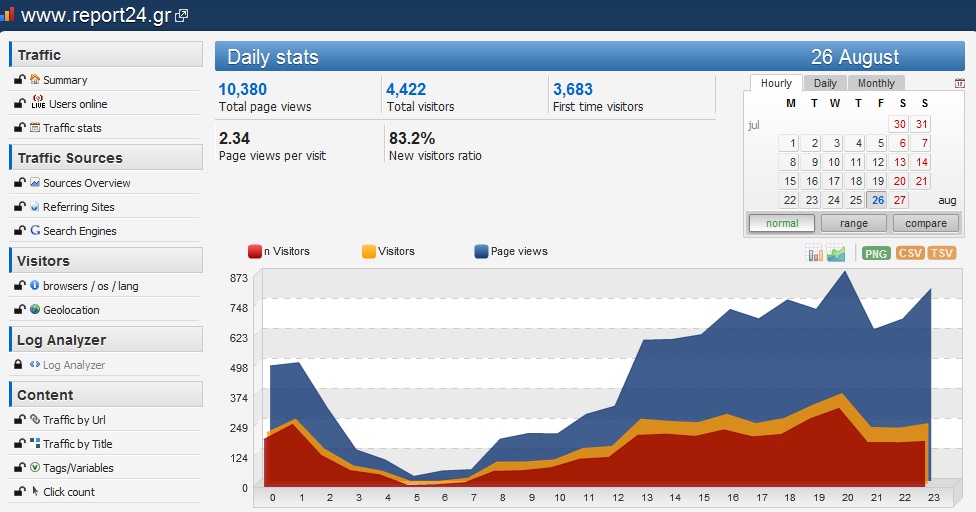Viewport: 976px width, 512px height.
Task: Open the Daily tab
Action: pyautogui.click(x=825, y=83)
